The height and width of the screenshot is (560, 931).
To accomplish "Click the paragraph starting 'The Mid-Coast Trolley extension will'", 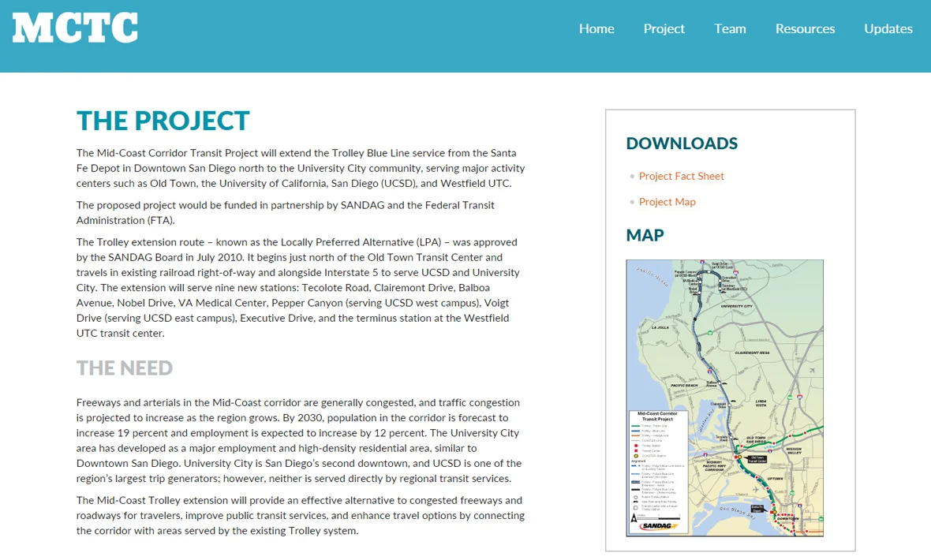I will click(x=301, y=516).
